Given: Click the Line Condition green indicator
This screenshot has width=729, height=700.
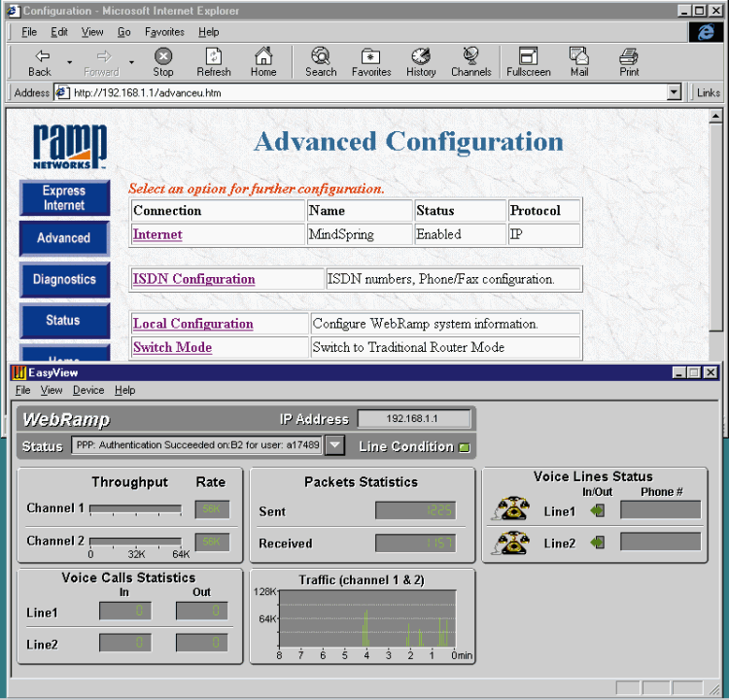Looking at the screenshot, I should (464, 447).
